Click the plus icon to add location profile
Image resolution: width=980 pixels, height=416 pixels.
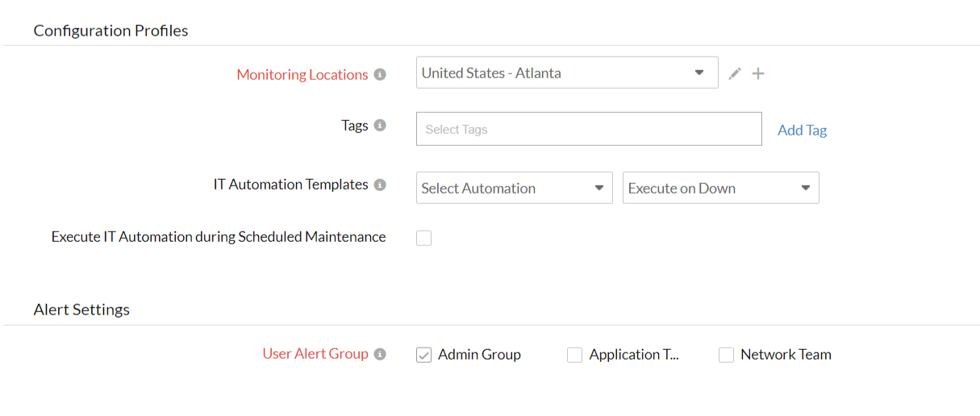coord(758,74)
